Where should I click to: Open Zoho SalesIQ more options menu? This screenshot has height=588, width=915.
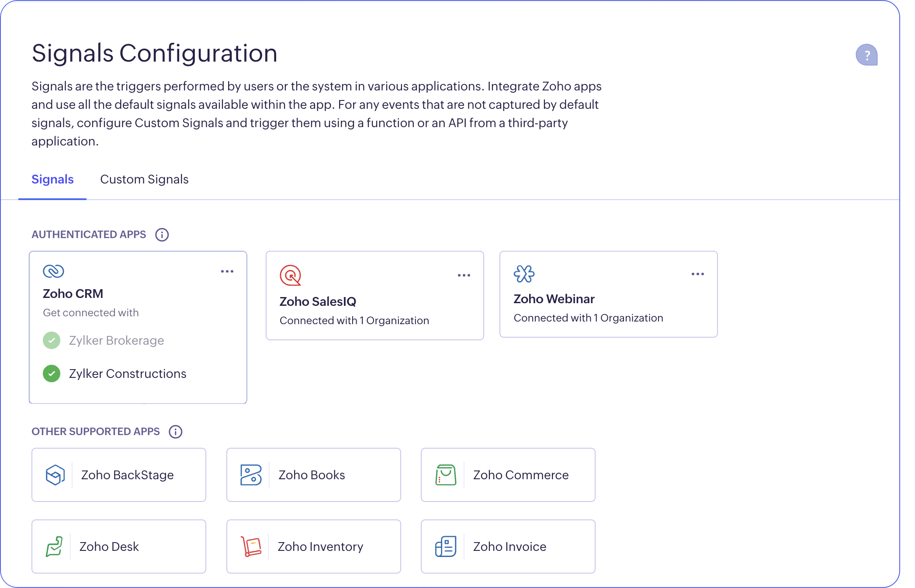[x=464, y=275]
